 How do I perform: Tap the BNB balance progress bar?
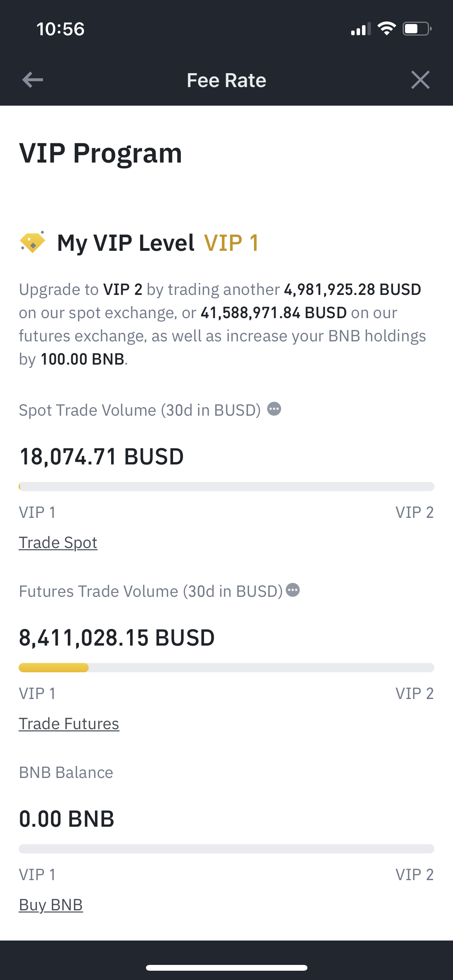coord(226,849)
